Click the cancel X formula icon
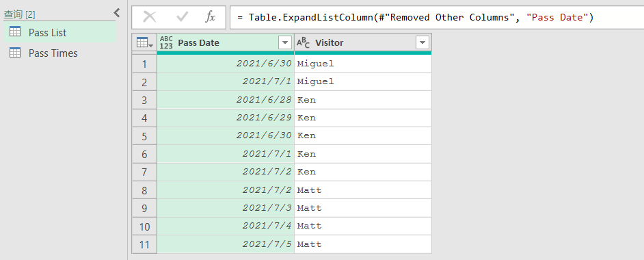This screenshot has width=644, height=260. click(x=150, y=17)
